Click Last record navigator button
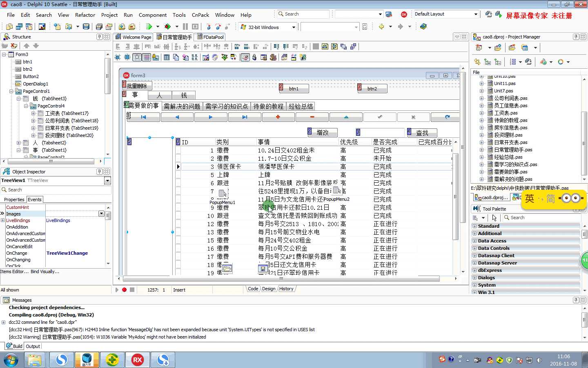 [245, 117]
